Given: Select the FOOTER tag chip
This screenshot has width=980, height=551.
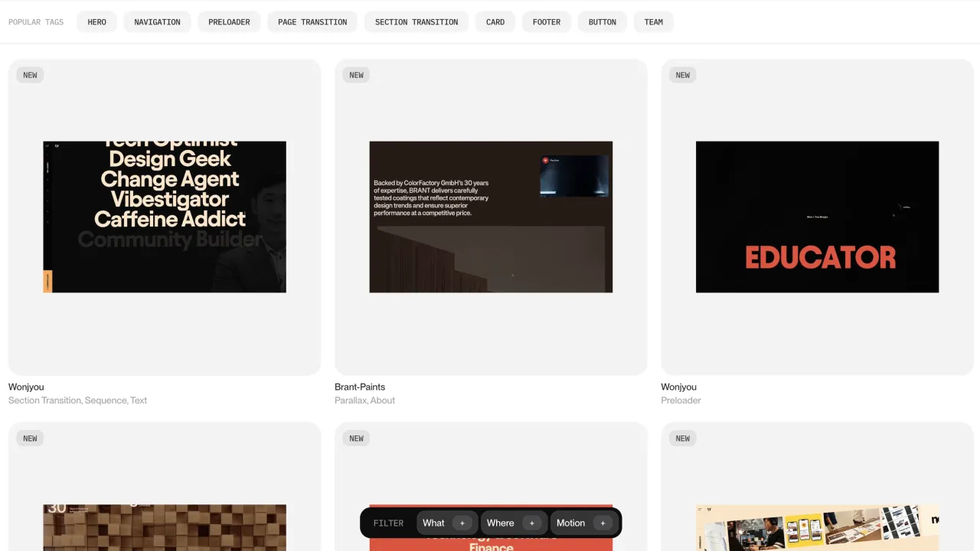Looking at the screenshot, I should point(547,22).
